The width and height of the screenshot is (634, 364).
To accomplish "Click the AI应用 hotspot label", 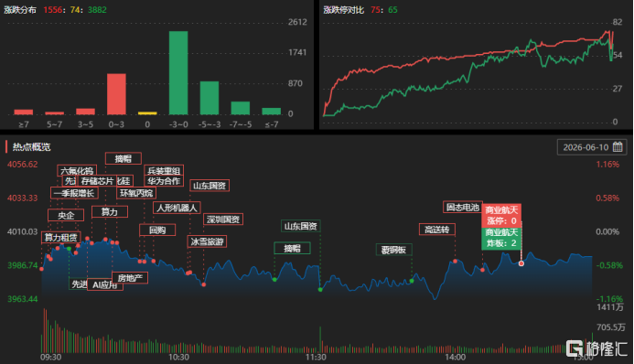I will (x=105, y=284).
